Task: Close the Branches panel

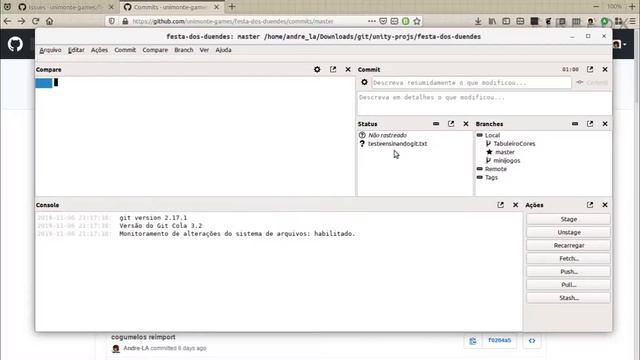Action: 605,124
